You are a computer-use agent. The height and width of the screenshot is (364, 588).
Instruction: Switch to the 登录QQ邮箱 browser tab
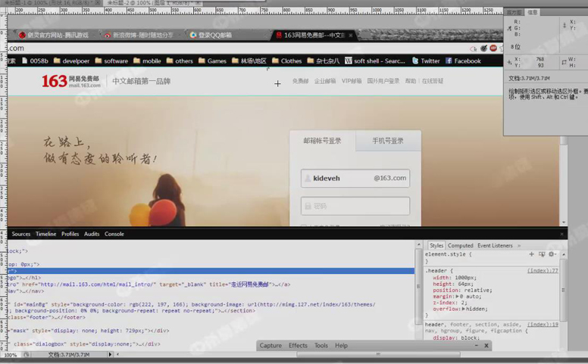click(214, 35)
